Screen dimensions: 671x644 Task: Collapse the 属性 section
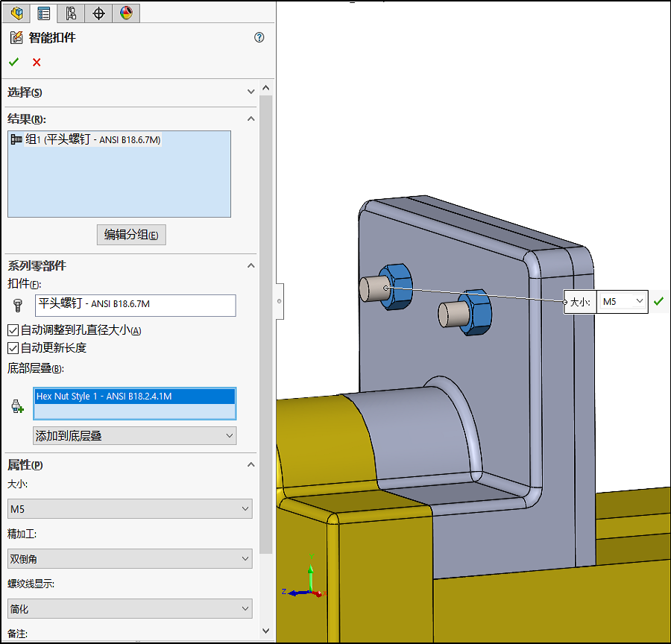(x=251, y=464)
